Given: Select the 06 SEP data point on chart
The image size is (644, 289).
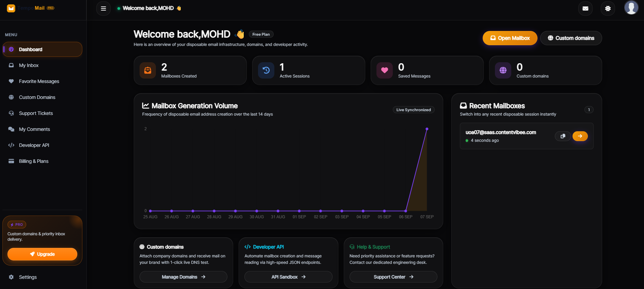Looking at the screenshot, I should pyautogui.click(x=406, y=211).
